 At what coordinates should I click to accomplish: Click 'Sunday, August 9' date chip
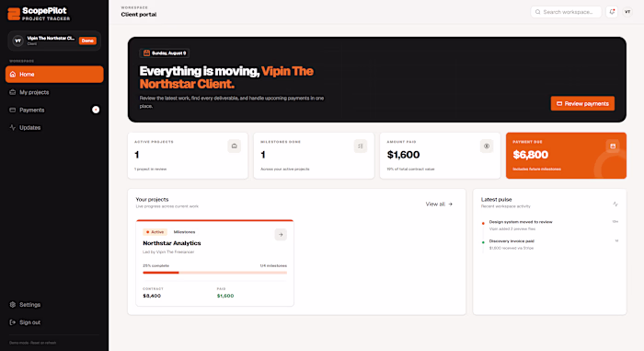[x=165, y=53]
